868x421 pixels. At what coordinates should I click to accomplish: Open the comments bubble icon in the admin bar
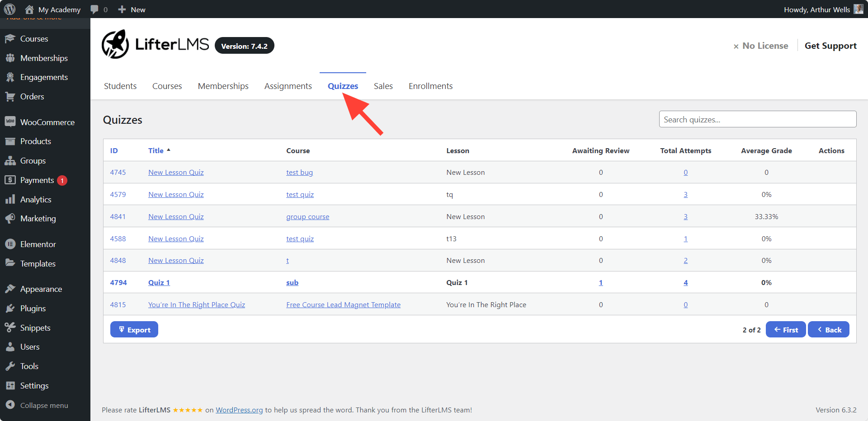click(x=94, y=9)
